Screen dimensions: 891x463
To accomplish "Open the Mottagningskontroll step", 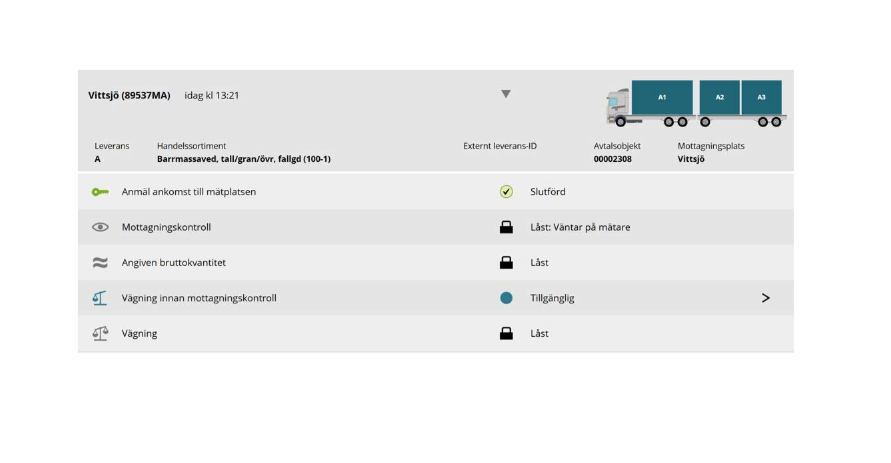I will point(436,227).
